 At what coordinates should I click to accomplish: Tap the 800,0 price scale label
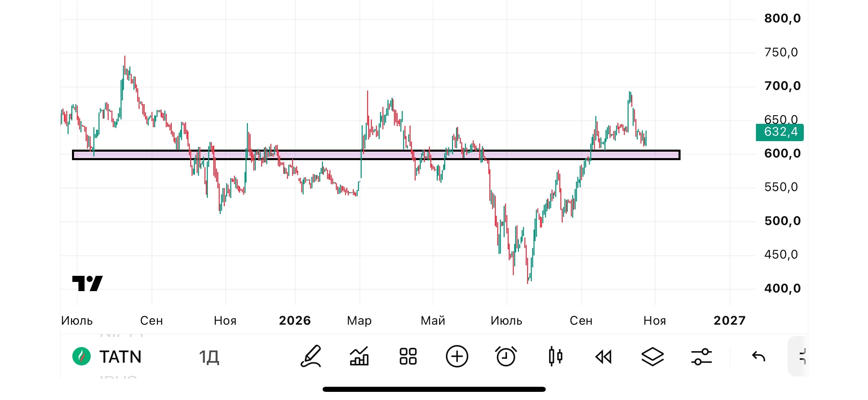point(782,18)
